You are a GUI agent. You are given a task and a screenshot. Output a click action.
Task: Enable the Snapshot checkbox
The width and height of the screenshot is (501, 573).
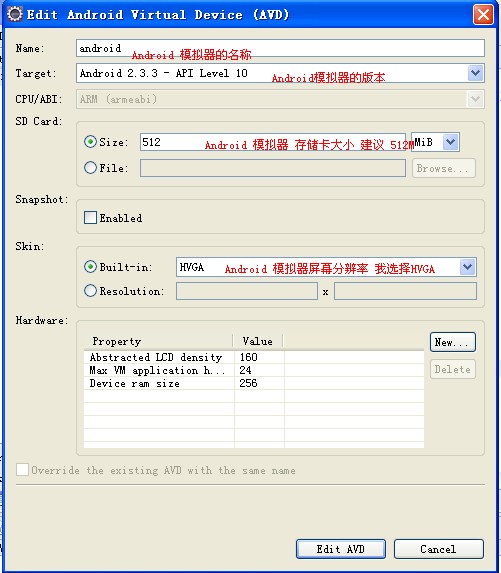pyautogui.click(x=90, y=218)
